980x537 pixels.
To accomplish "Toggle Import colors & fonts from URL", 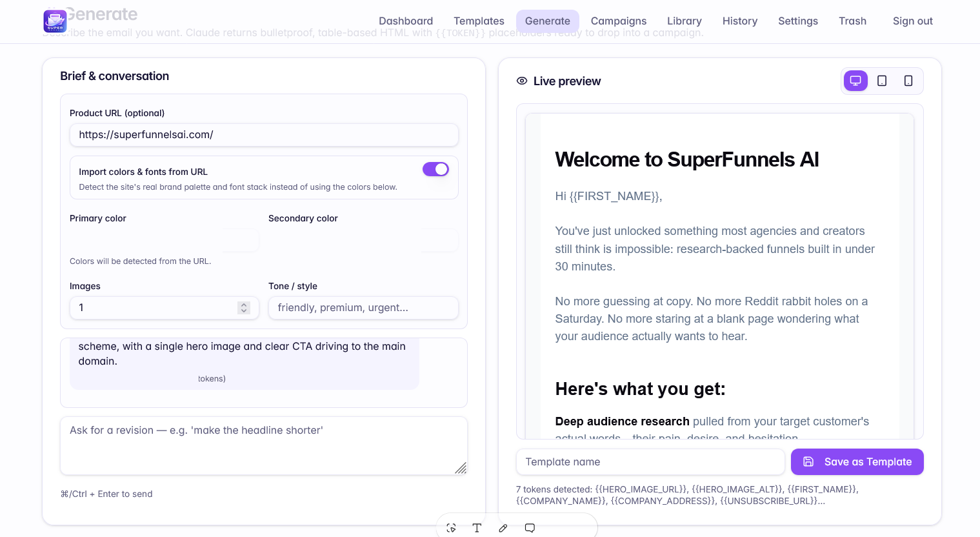I will pos(435,169).
